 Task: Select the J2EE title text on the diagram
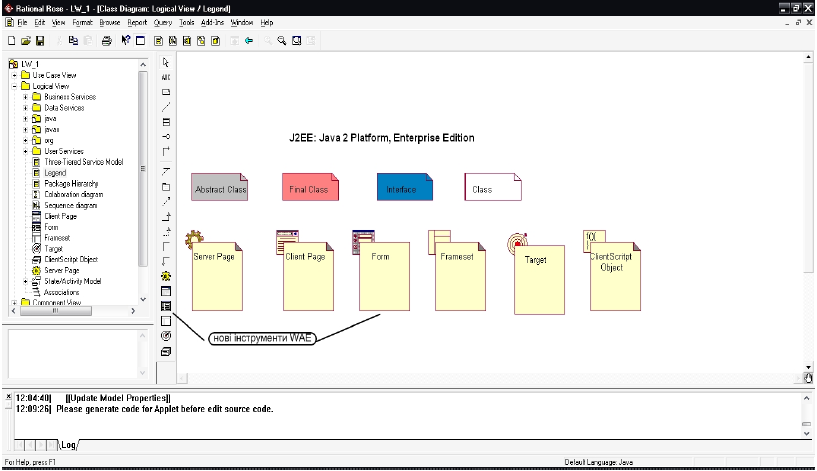click(382, 138)
